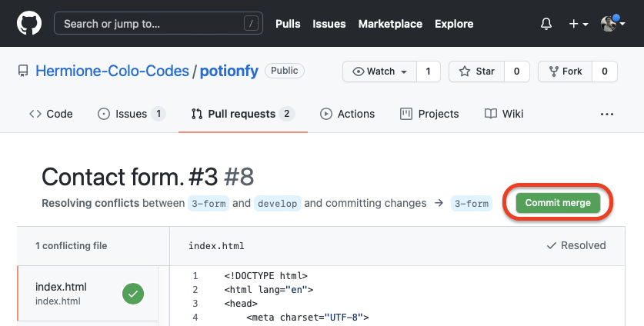The height and width of the screenshot is (326, 644).
Task: Click the Fork count number
Action: pyautogui.click(x=605, y=72)
